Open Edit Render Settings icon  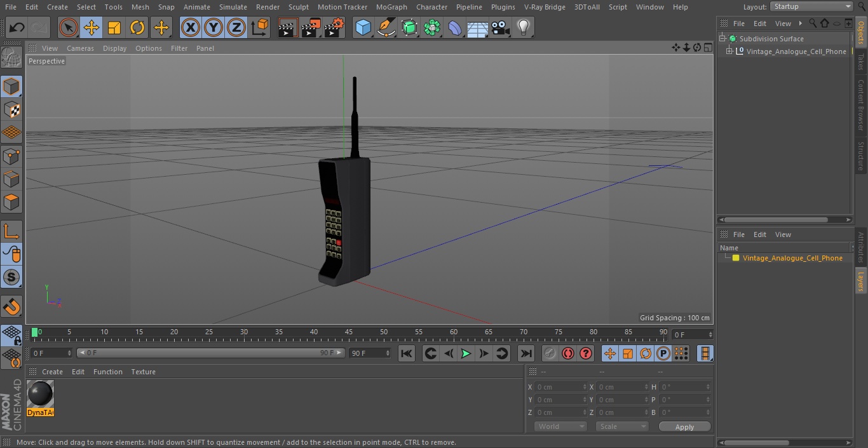click(x=334, y=27)
